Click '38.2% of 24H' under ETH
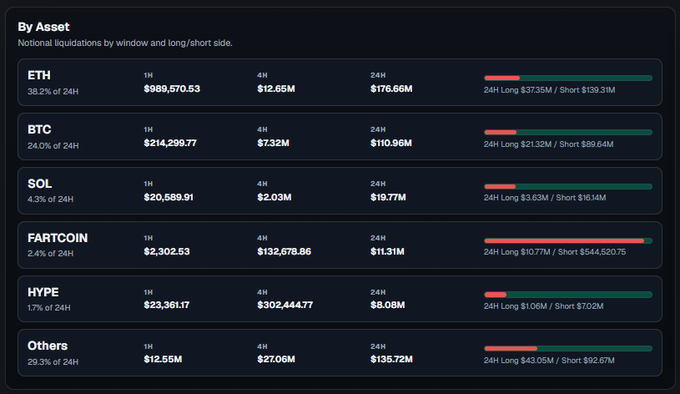Viewport: 680px width, 394px height. 53,91
